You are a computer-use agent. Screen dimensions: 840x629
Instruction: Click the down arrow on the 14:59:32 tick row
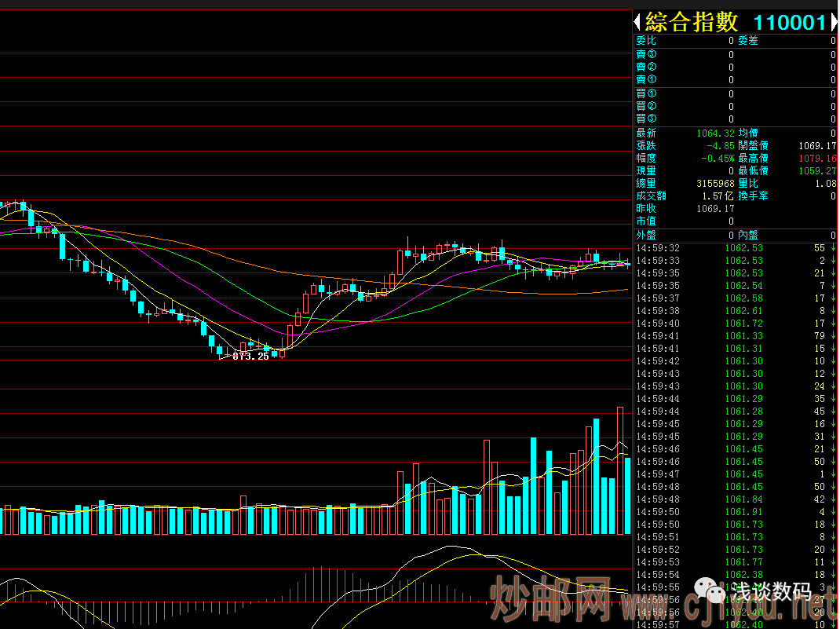832,248
